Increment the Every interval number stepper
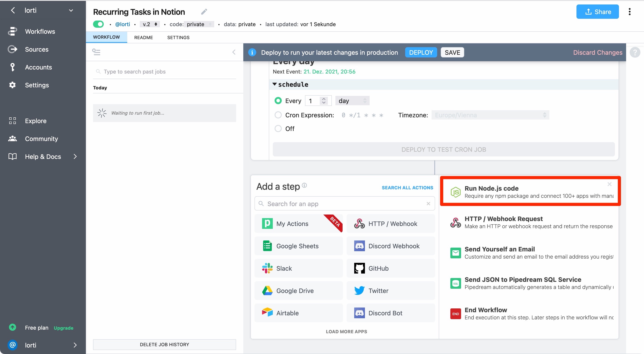This screenshot has height=354, width=644. coord(324,99)
